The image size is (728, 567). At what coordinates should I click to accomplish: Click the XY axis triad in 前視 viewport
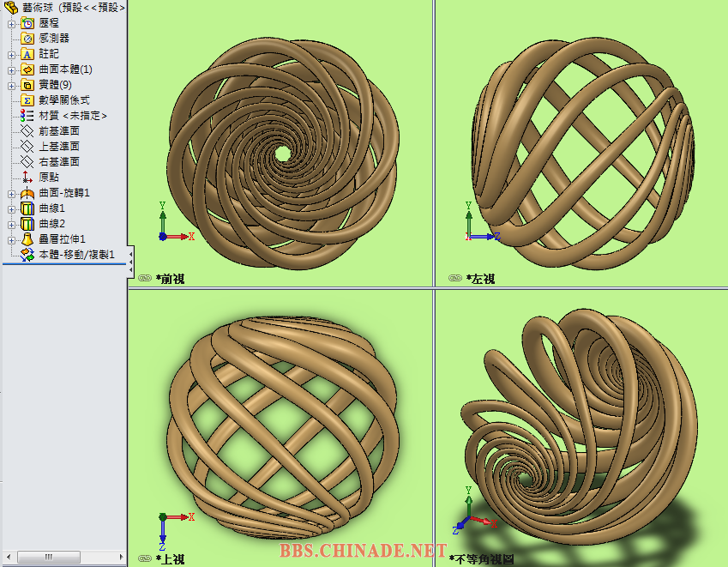click(x=176, y=221)
